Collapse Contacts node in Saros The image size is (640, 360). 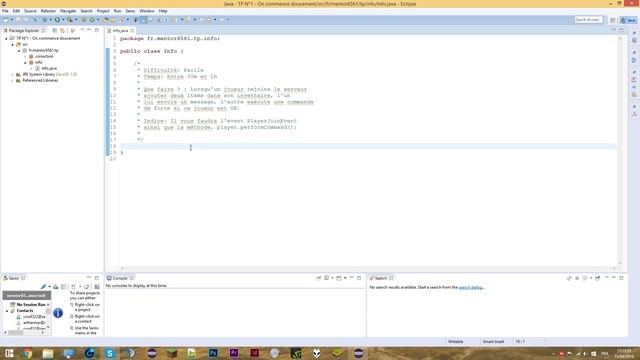pos(7,311)
